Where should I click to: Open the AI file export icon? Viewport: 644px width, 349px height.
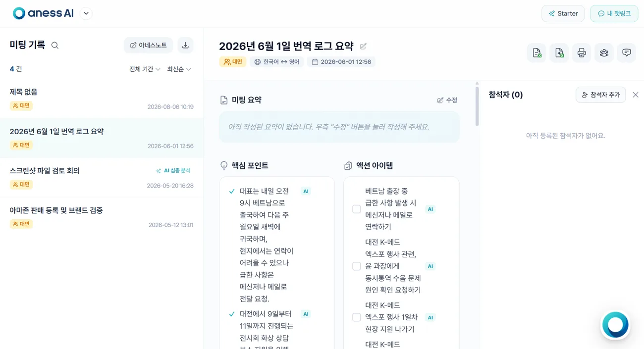click(559, 53)
